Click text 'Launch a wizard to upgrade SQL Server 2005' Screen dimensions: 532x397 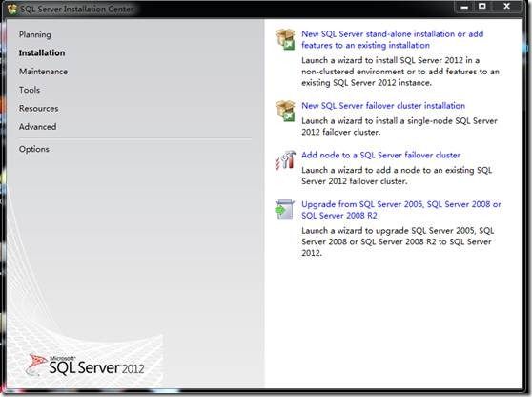(x=389, y=231)
